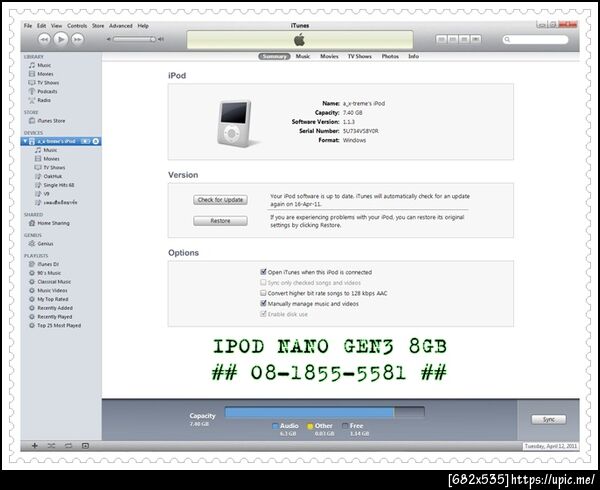Adjust the volume slider

(x=135, y=39)
